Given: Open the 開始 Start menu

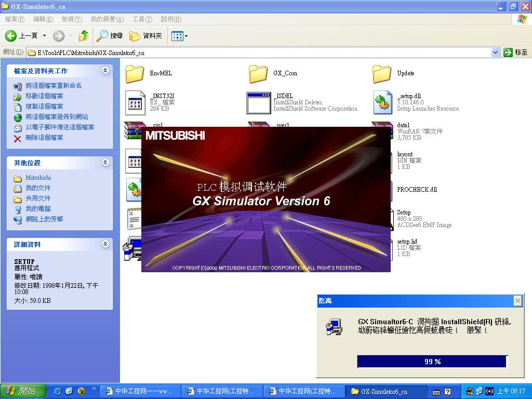Looking at the screenshot, I should pos(23,391).
